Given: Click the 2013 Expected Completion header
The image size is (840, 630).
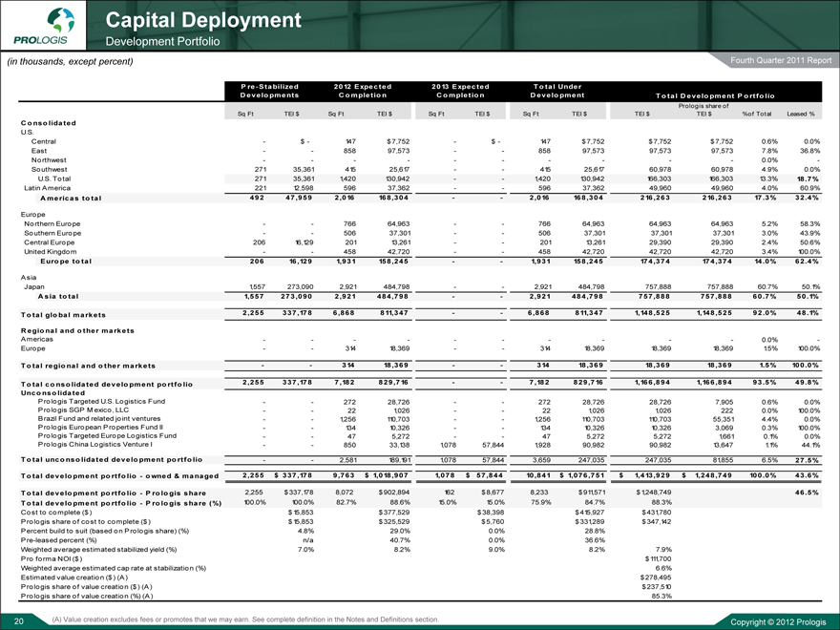Looking at the screenshot, I should tap(462, 90).
